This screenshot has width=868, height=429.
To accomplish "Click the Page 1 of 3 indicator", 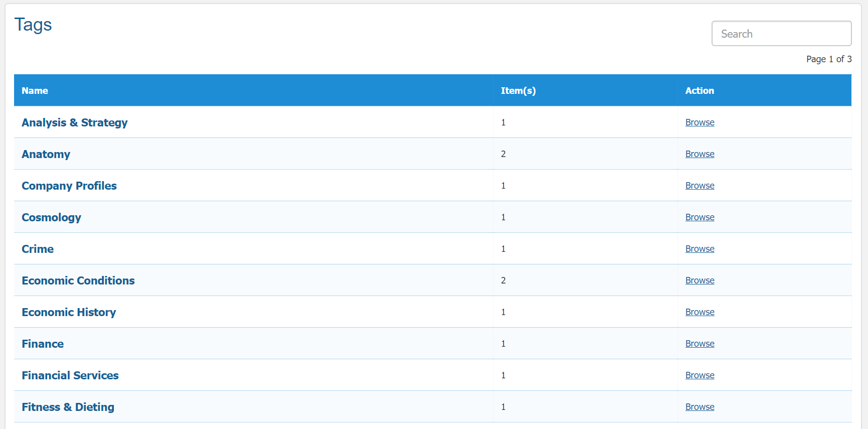I will pyautogui.click(x=829, y=59).
